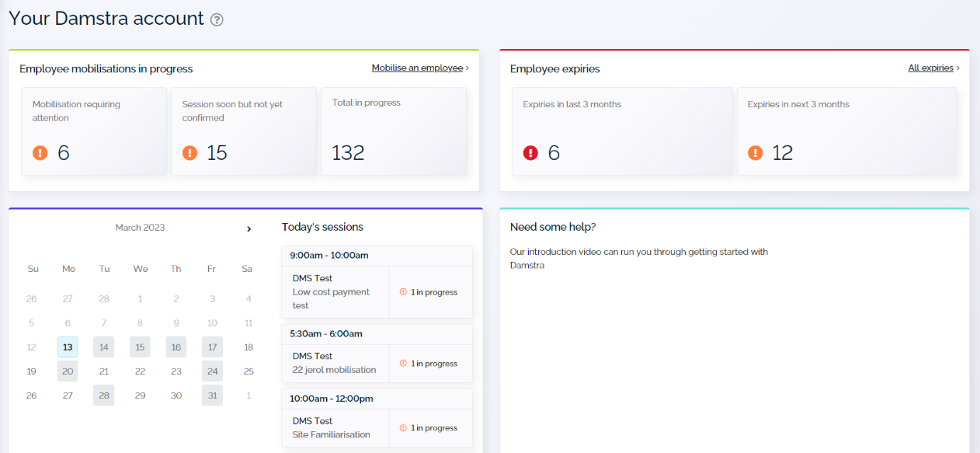Screen dimensions: 980x453
Task: Select March 14 on the calendar
Action: (104, 347)
